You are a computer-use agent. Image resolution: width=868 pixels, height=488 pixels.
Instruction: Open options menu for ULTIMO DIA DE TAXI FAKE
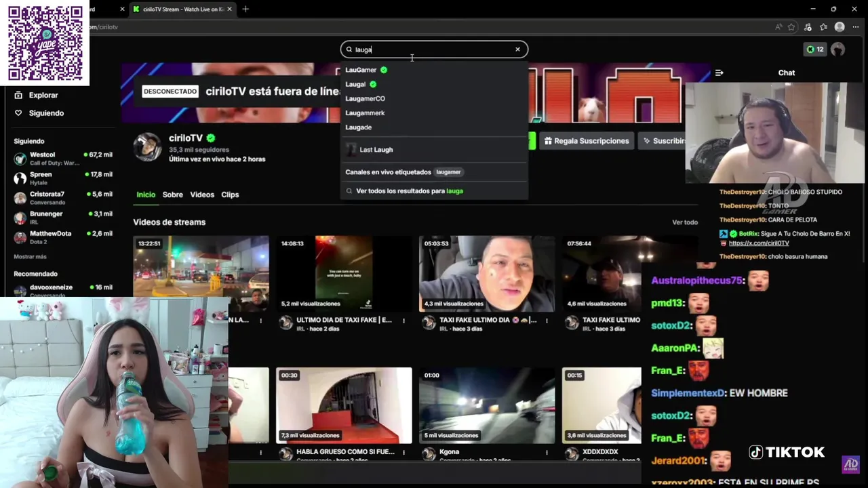403,321
